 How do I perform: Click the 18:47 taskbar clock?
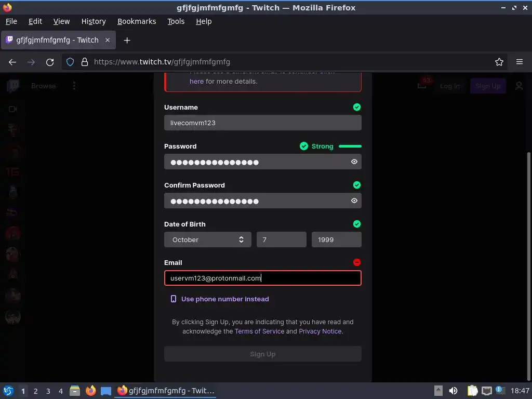click(520, 391)
